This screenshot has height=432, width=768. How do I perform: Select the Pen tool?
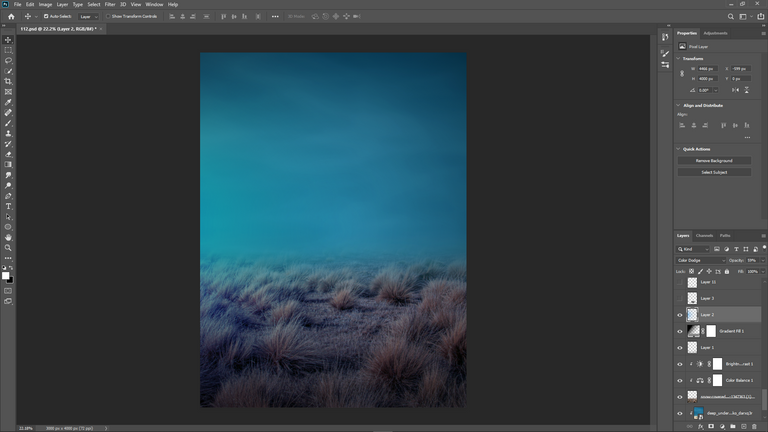coord(8,196)
